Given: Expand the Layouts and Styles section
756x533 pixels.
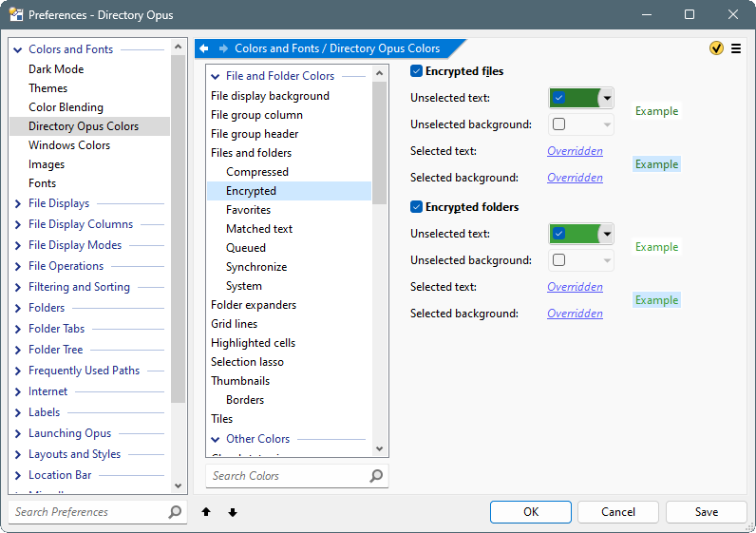Looking at the screenshot, I should point(18,454).
